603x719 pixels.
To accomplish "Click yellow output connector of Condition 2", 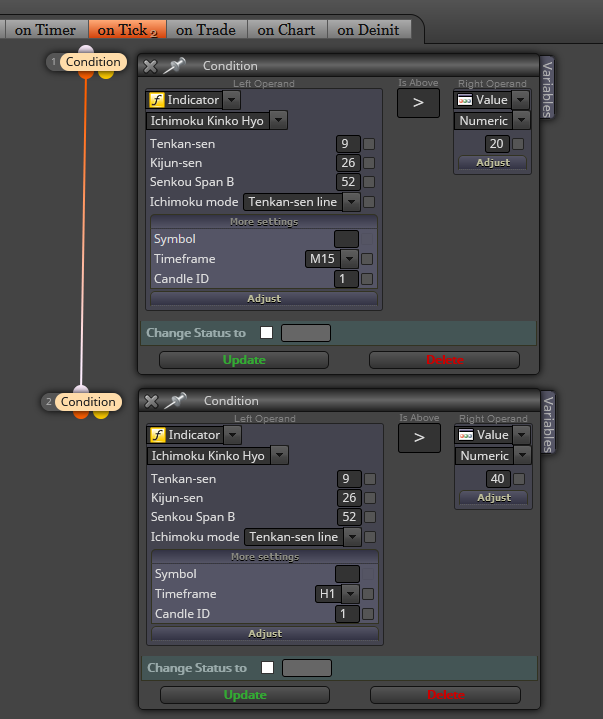I will [x=100, y=414].
